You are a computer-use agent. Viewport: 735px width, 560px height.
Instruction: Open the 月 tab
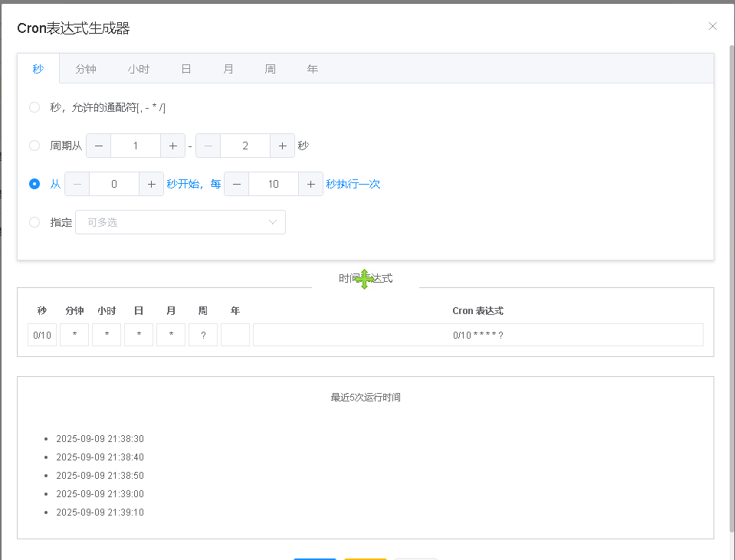click(228, 69)
